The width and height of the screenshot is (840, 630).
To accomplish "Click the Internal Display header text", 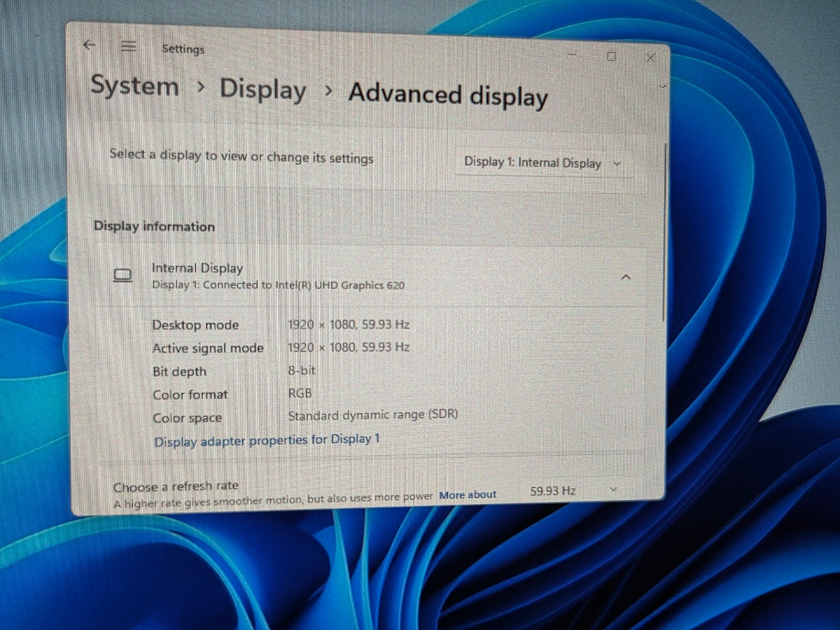I will point(197,268).
